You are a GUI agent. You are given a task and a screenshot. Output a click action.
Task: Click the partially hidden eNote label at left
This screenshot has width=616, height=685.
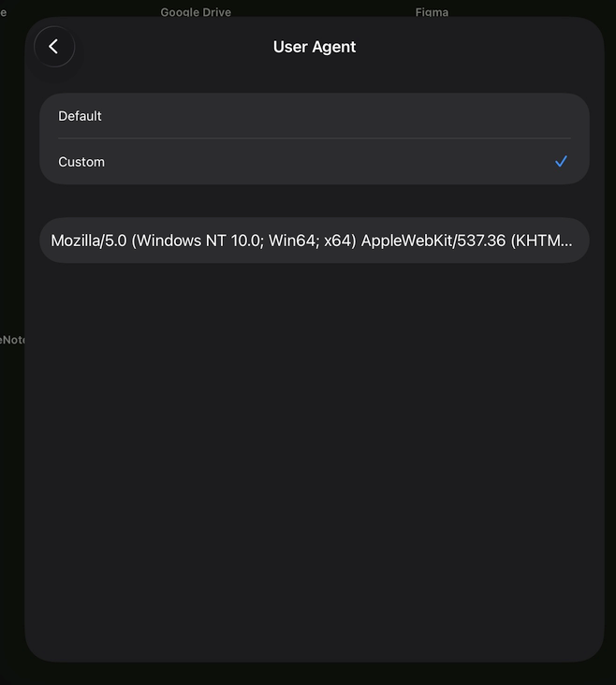12,340
